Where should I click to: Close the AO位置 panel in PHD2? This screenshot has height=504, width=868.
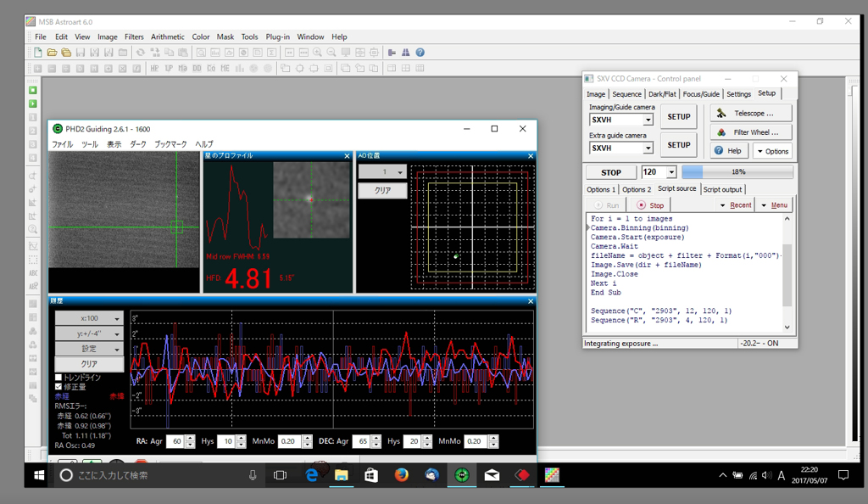[x=531, y=156]
